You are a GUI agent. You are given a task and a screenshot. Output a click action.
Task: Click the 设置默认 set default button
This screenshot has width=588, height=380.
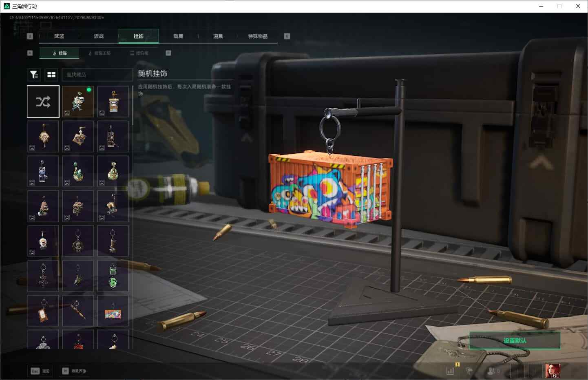(515, 340)
